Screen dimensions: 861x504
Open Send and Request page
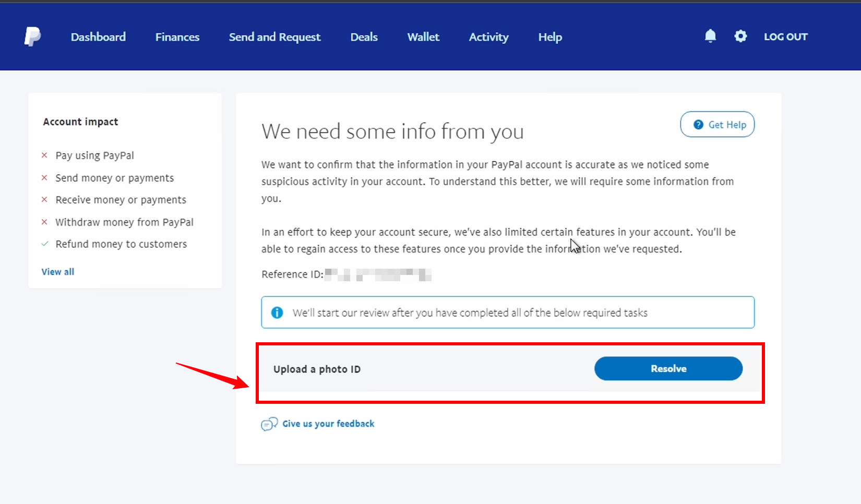tap(274, 37)
